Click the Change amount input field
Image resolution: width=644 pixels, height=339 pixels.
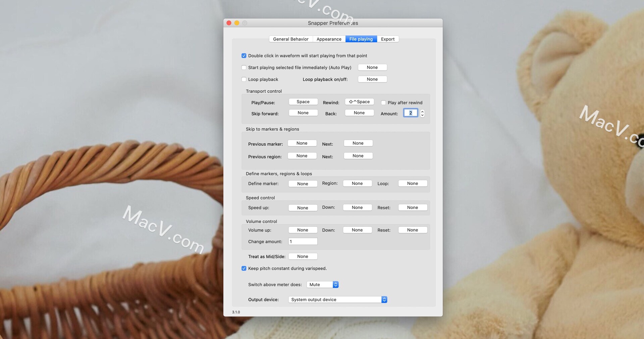coord(303,242)
